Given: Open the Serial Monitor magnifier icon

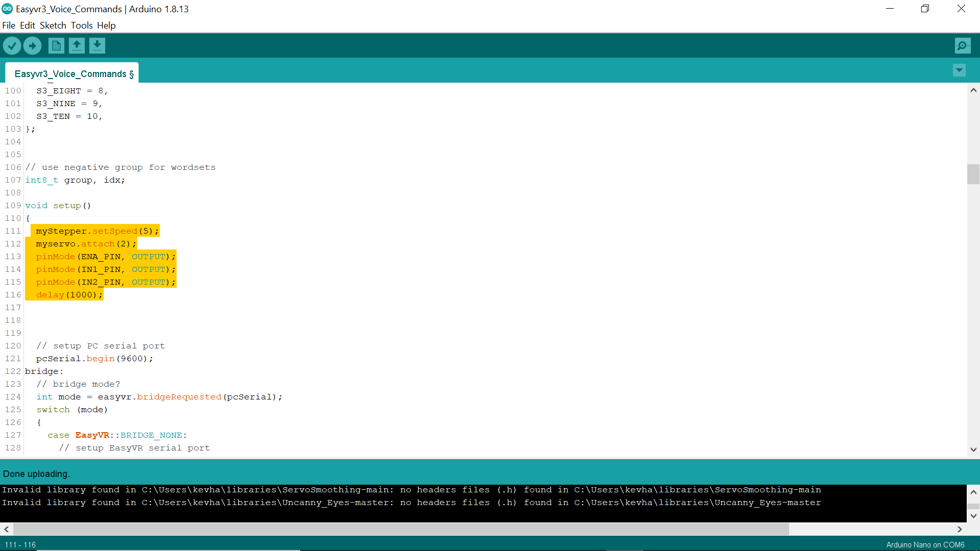Looking at the screenshot, I should (963, 45).
